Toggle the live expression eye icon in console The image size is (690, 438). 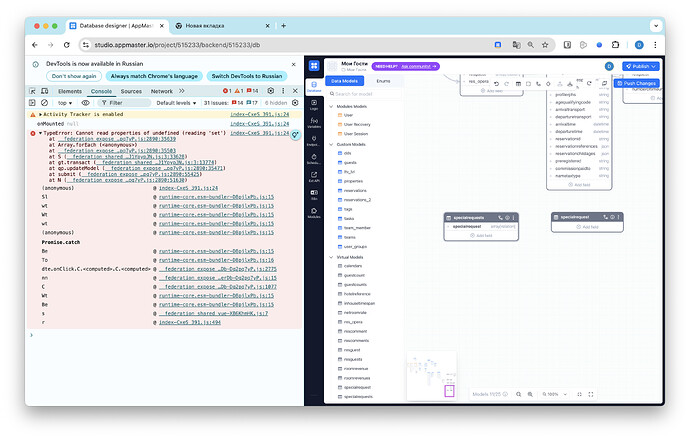point(85,103)
